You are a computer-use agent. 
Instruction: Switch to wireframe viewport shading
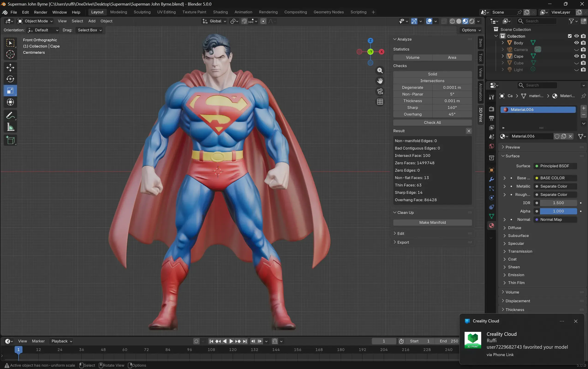[452, 21]
